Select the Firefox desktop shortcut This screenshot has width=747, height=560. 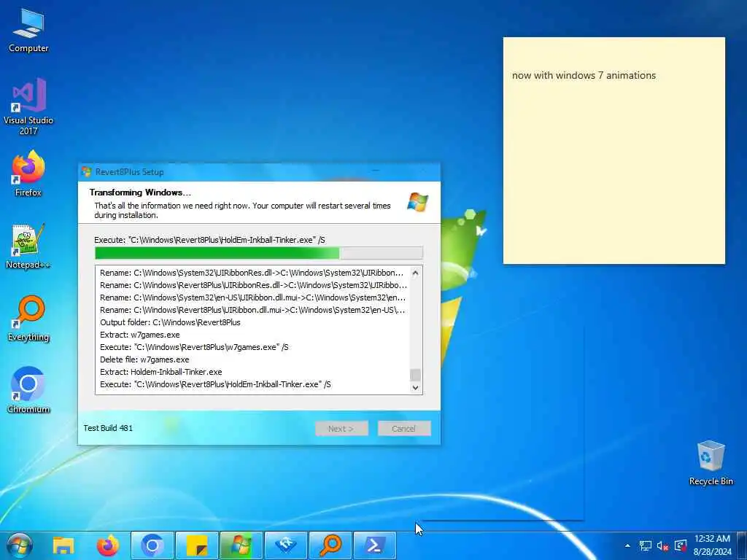pos(28,174)
